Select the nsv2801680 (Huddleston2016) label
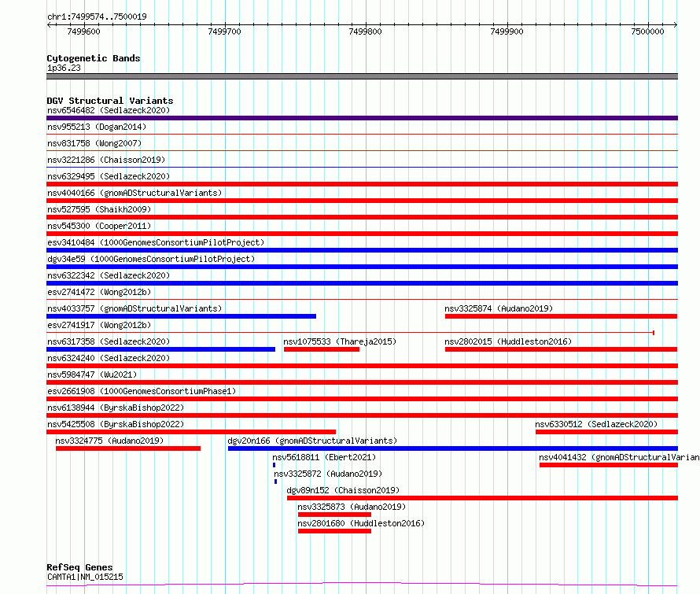700x594 pixels. [x=361, y=523]
